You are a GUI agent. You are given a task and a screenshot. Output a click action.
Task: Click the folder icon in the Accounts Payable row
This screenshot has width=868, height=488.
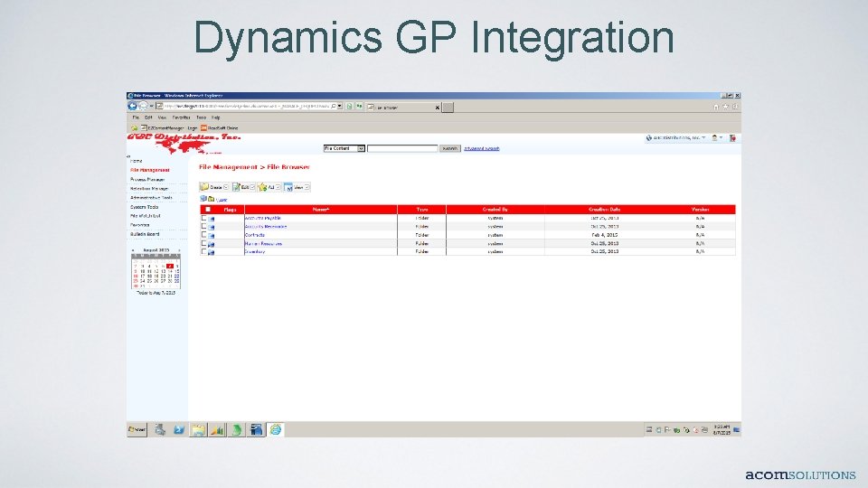click(211, 219)
